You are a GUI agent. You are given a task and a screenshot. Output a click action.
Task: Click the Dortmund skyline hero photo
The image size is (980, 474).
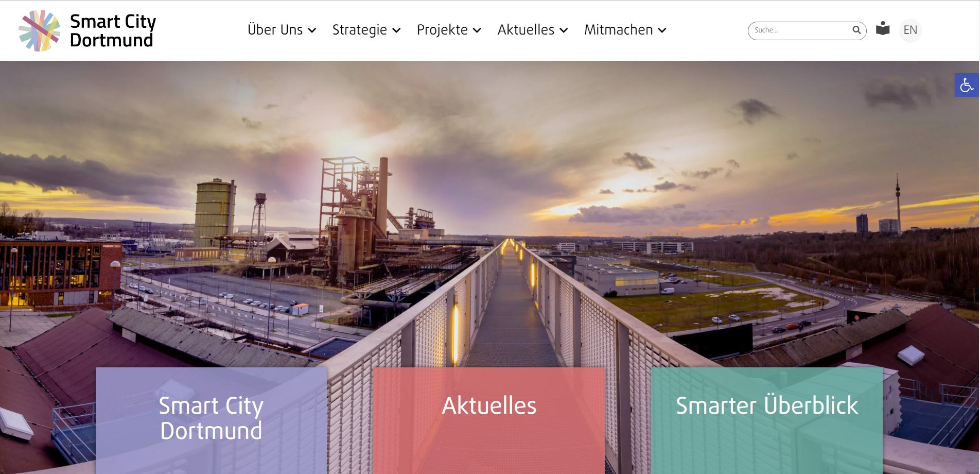489,206
